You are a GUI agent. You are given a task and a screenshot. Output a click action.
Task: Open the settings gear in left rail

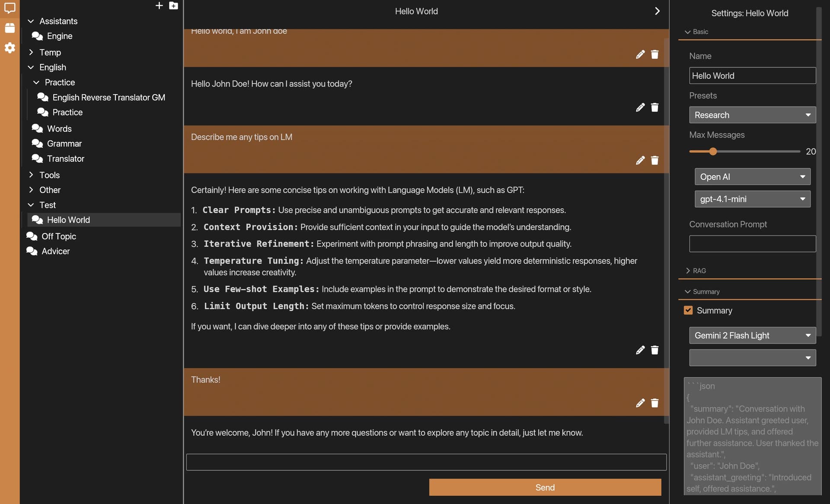(10, 48)
